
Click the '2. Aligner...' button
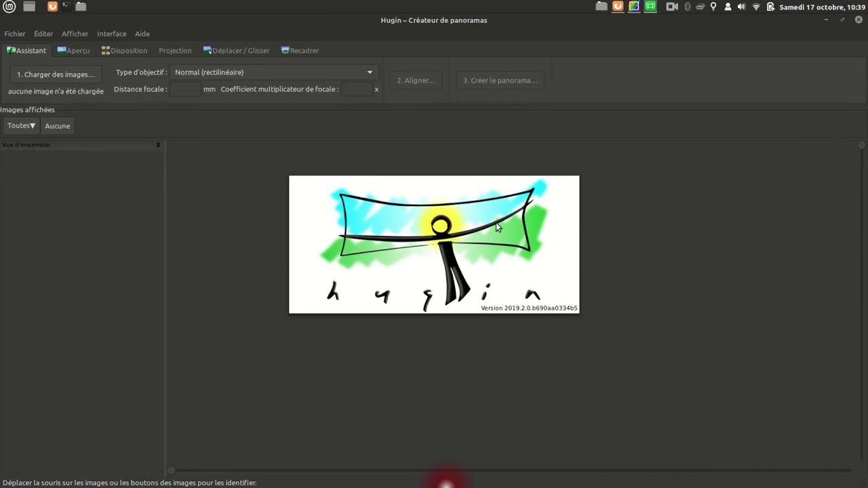click(x=416, y=81)
